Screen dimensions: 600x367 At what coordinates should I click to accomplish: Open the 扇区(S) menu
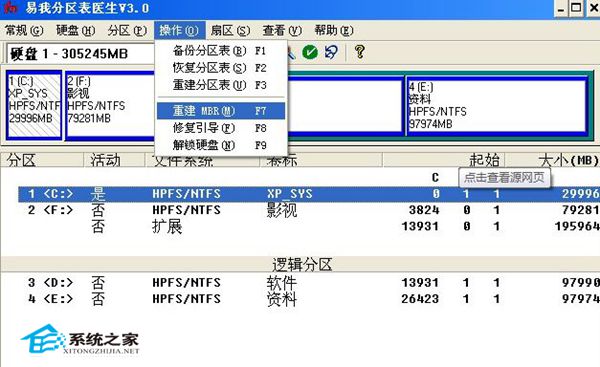coord(230,31)
